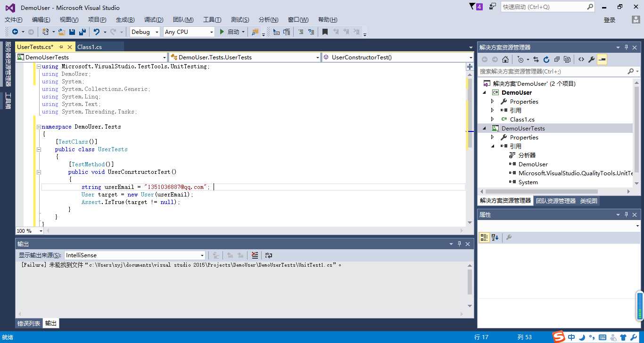Screen dimensions: 644x343
Task: Click the feedback icon beside notifications
Action: 492,7
